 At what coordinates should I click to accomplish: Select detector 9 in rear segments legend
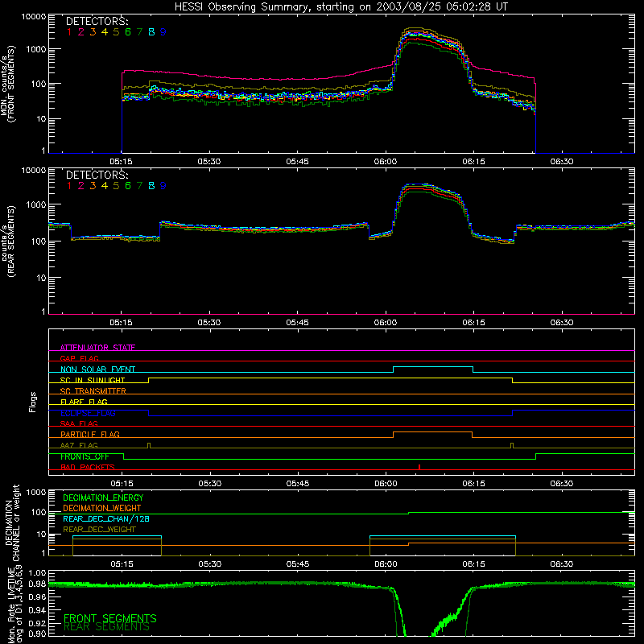tap(163, 186)
